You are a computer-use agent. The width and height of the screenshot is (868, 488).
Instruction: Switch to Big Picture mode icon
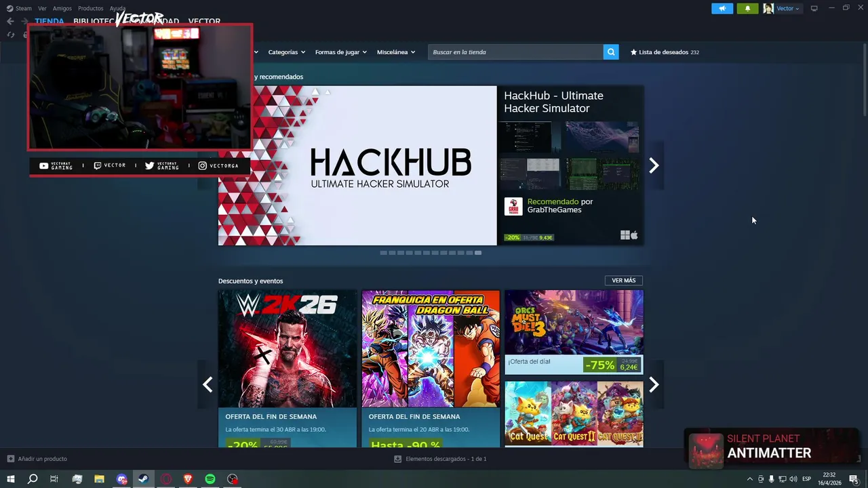pyautogui.click(x=814, y=8)
